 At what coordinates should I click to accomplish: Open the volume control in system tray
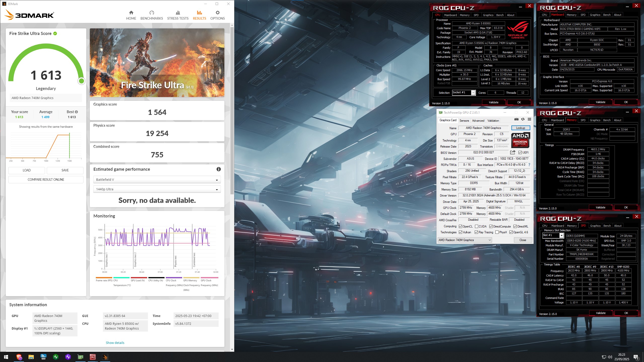click(x=610, y=357)
